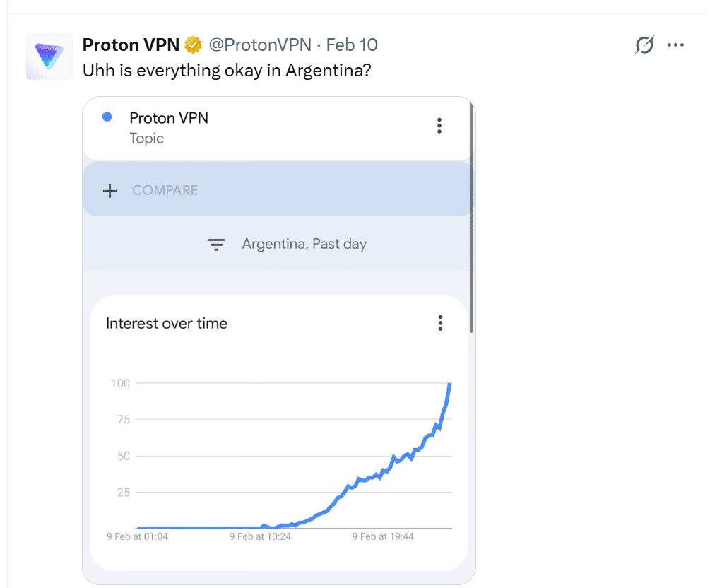
Task: Open the Feb 10 timestamp link
Action: (x=352, y=45)
